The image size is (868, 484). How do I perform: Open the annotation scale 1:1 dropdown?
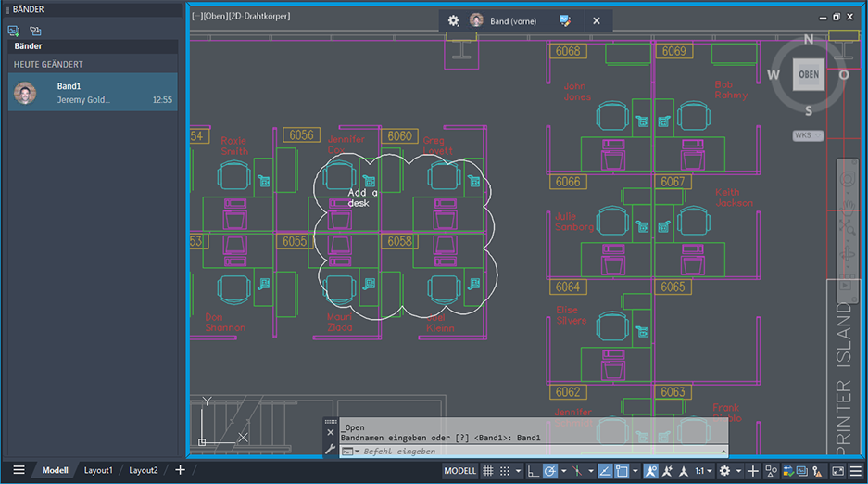pyautogui.click(x=704, y=471)
